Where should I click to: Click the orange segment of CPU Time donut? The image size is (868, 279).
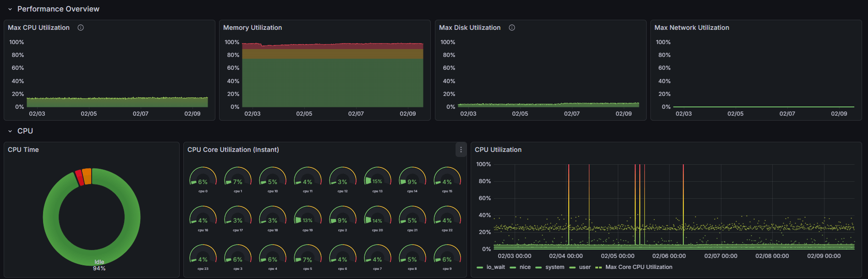pos(87,176)
